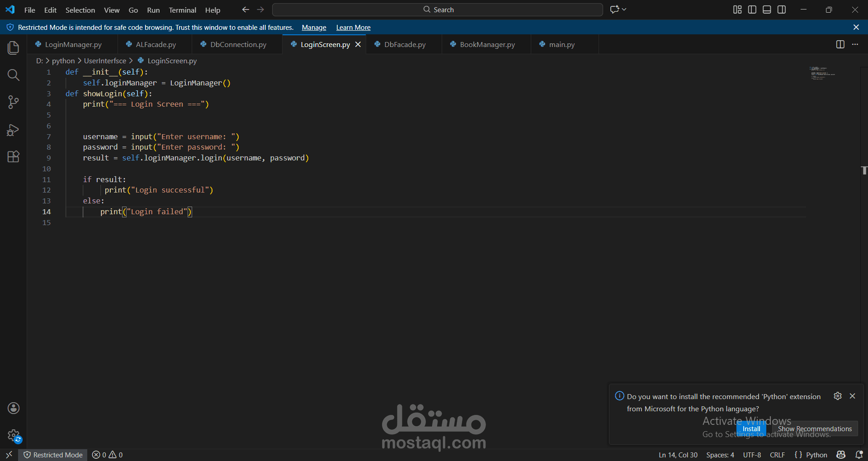Screen dimensions: 868x461
Task: Open the View menu
Action: tap(112, 10)
